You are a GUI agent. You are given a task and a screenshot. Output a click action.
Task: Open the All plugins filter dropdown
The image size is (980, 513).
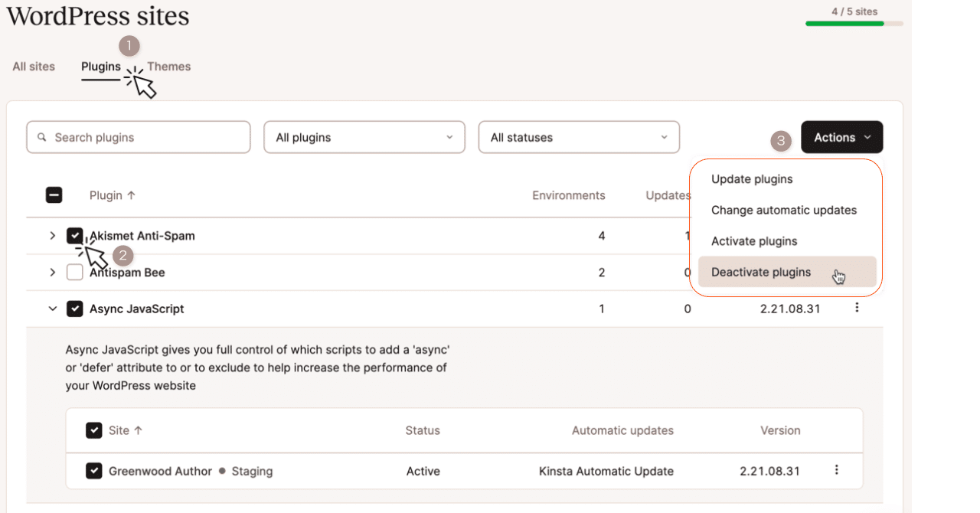point(364,137)
